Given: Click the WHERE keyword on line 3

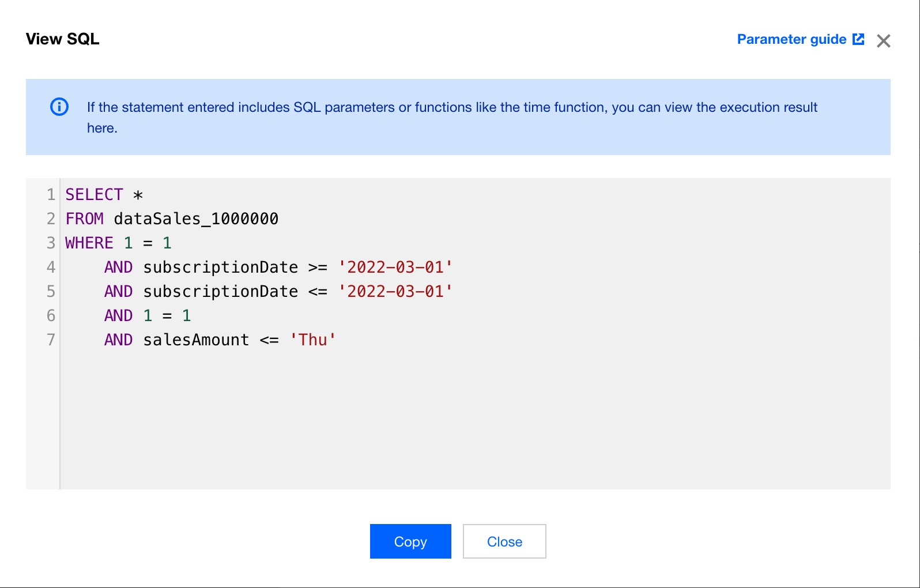Looking at the screenshot, I should pos(89,243).
